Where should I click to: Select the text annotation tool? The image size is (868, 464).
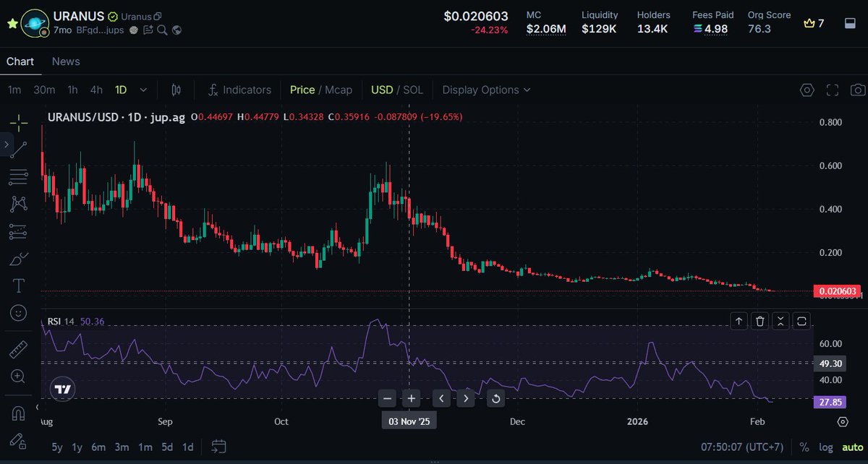click(19, 286)
